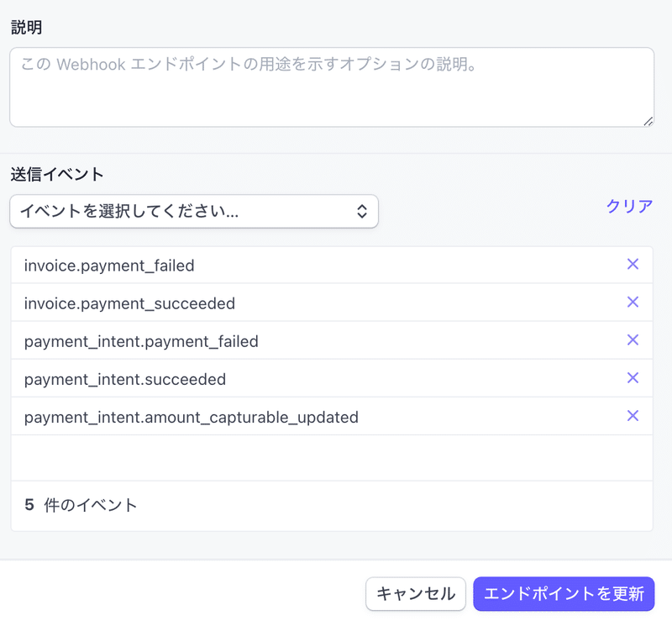Click the キャンセル button
The height and width of the screenshot is (626, 672).
coord(415,594)
